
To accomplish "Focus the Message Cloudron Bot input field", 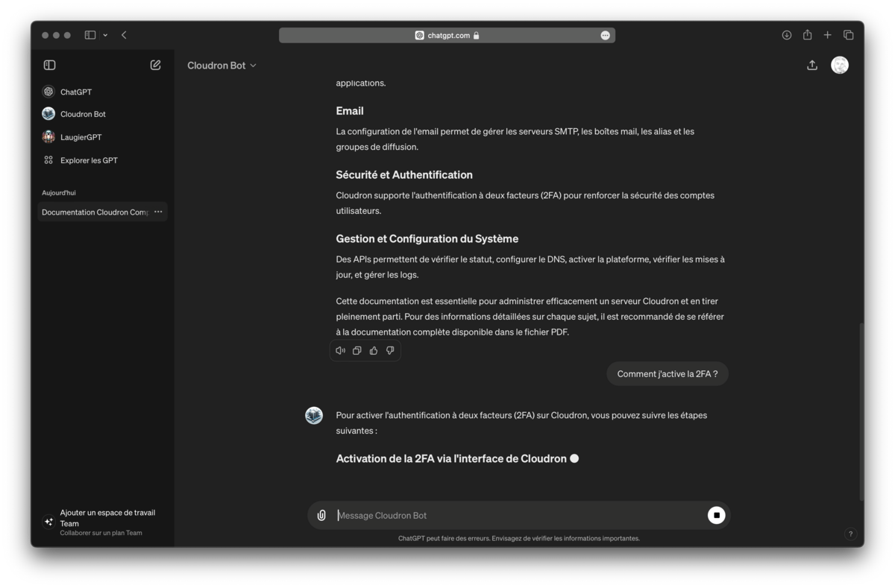I will (518, 516).
